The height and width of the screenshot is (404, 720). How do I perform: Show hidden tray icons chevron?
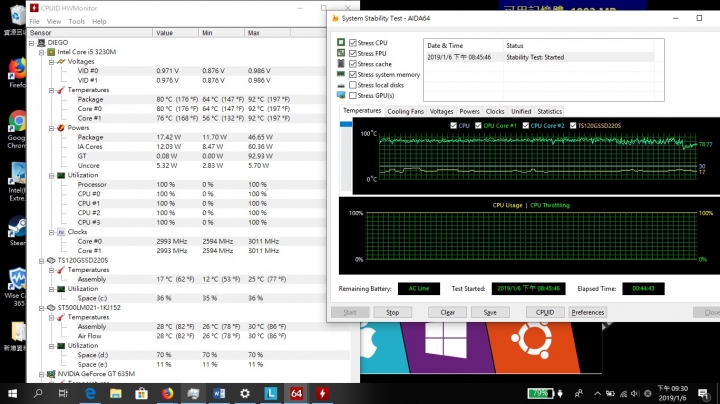pyautogui.click(x=597, y=393)
